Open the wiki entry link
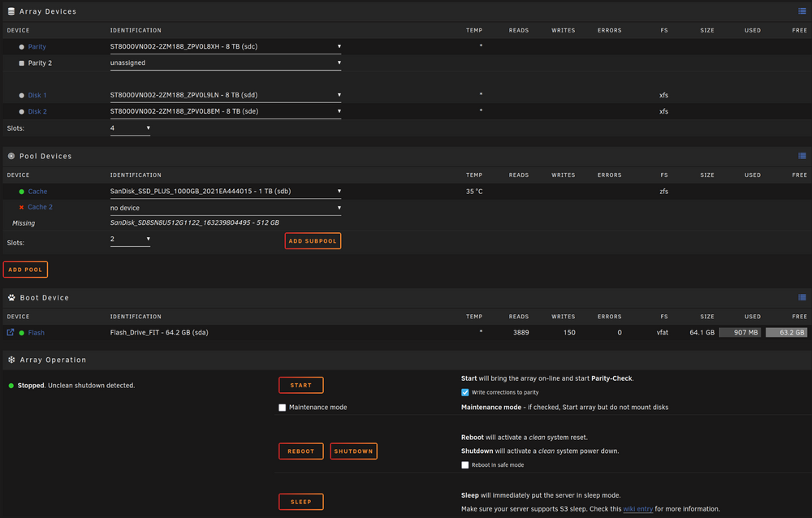This screenshot has height=518, width=812. pos(637,509)
